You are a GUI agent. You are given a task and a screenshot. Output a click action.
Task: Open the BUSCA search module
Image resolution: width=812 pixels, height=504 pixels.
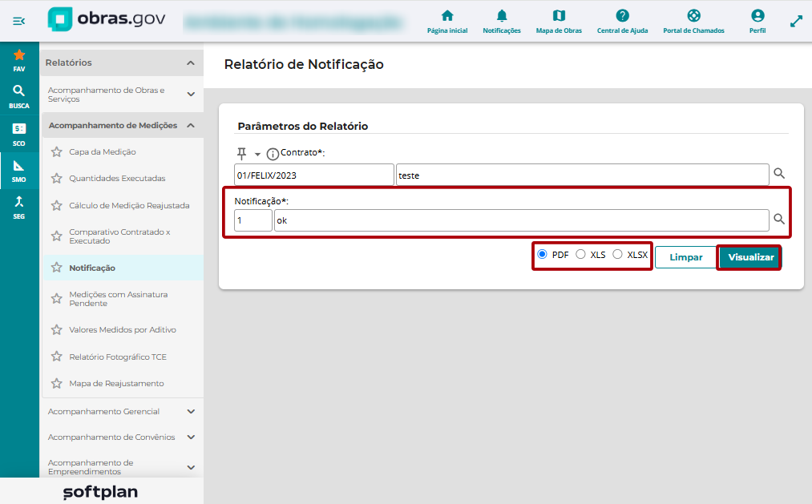click(19, 97)
